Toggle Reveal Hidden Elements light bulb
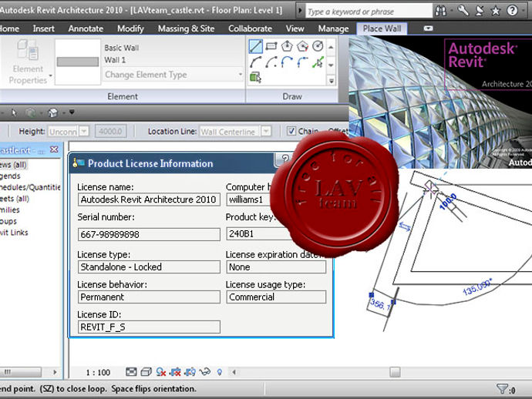532x399 pixels. 220,372
